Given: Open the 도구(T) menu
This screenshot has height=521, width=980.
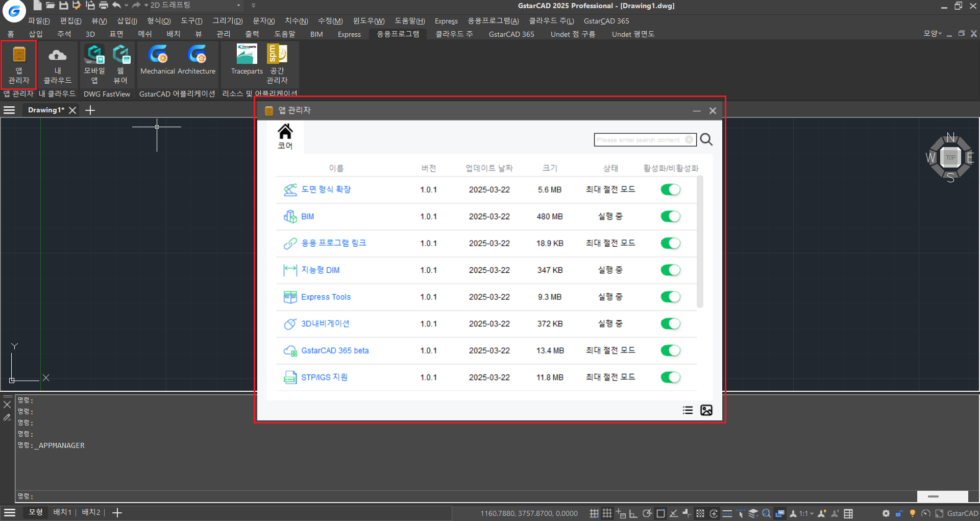Looking at the screenshot, I should (191, 21).
